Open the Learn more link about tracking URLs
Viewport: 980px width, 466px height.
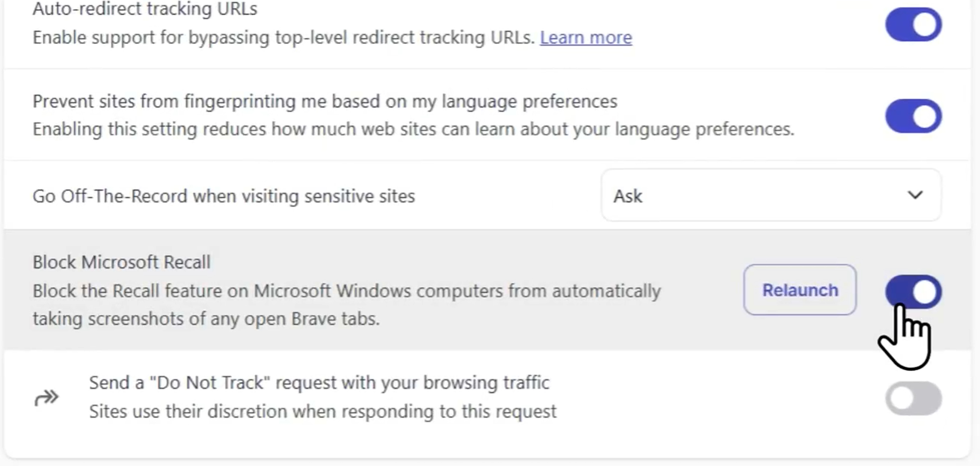[586, 37]
